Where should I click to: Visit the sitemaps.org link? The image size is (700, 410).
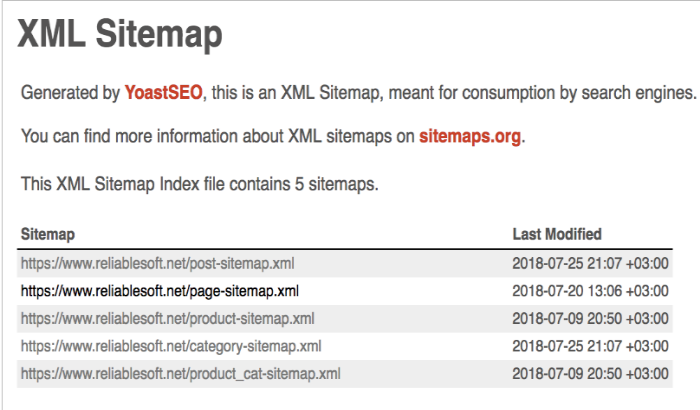(x=470, y=137)
